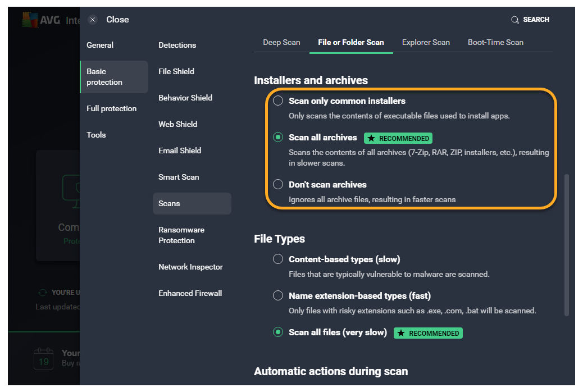Open the General settings category
This screenshot has width=583, height=392.
pos(100,45)
